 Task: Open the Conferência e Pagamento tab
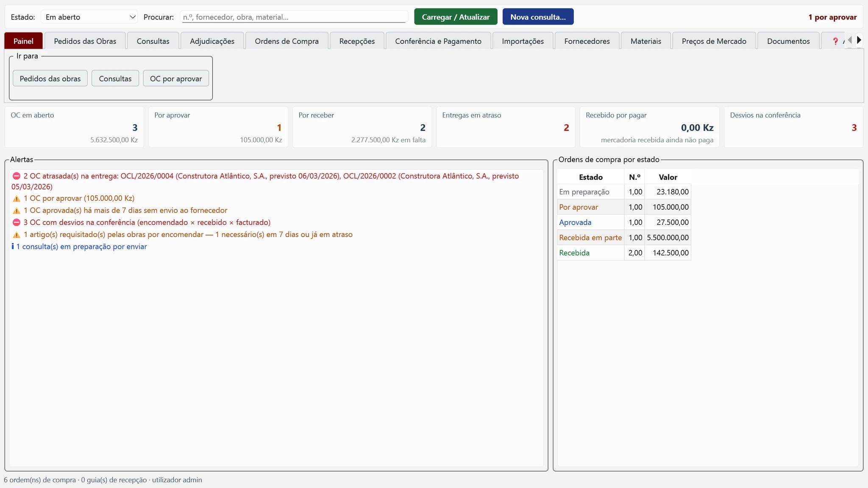[x=438, y=41]
